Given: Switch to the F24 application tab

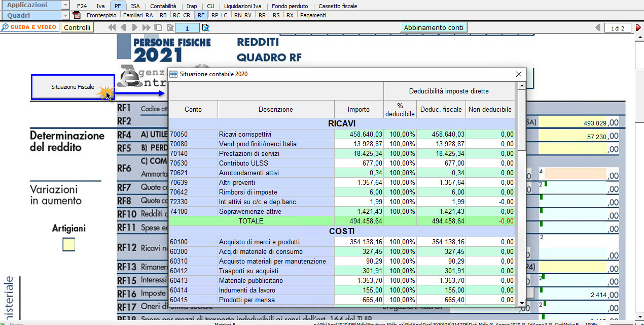Looking at the screenshot, I should point(81,6).
